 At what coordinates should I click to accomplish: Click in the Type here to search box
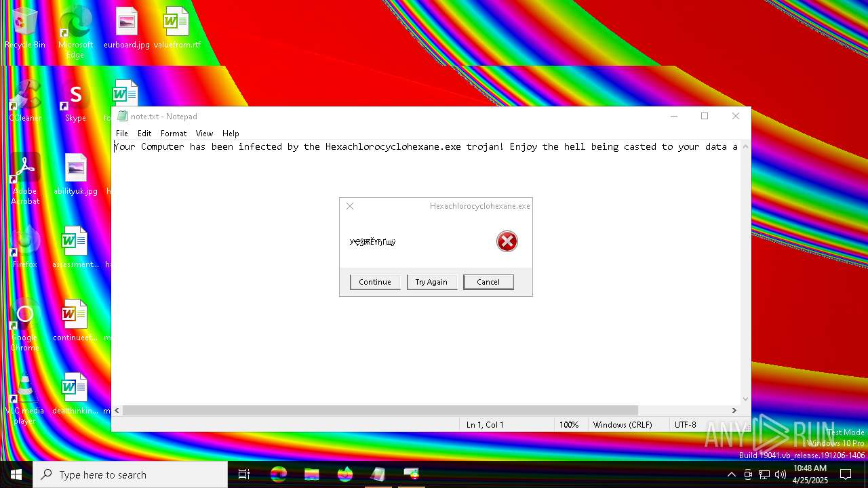pyautogui.click(x=130, y=474)
